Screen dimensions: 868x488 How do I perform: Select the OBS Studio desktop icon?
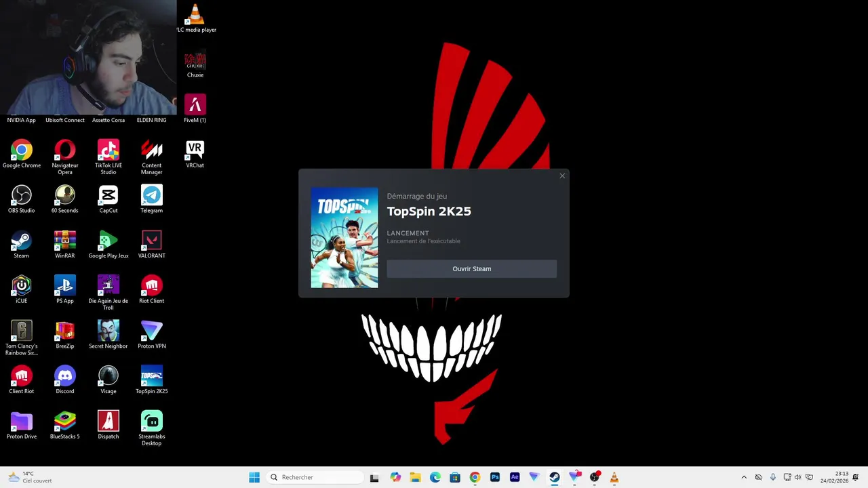pos(22,199)
